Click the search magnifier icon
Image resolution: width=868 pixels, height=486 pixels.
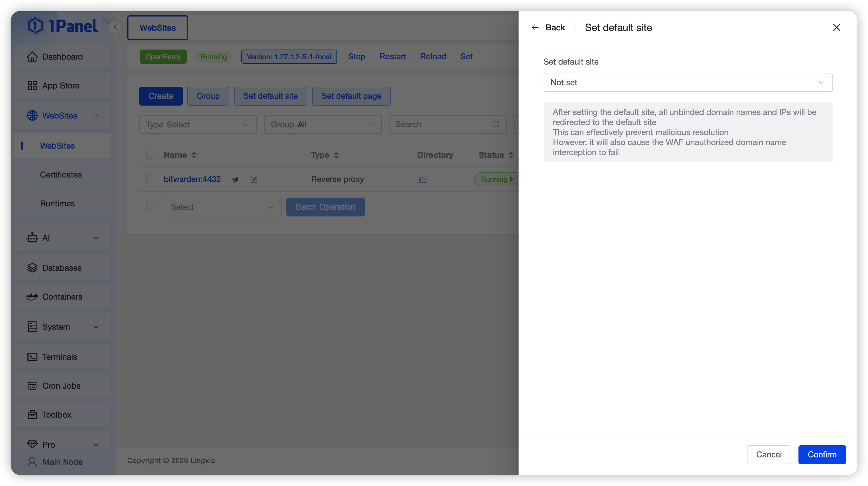pyautogui.click(x=496, y=124)
